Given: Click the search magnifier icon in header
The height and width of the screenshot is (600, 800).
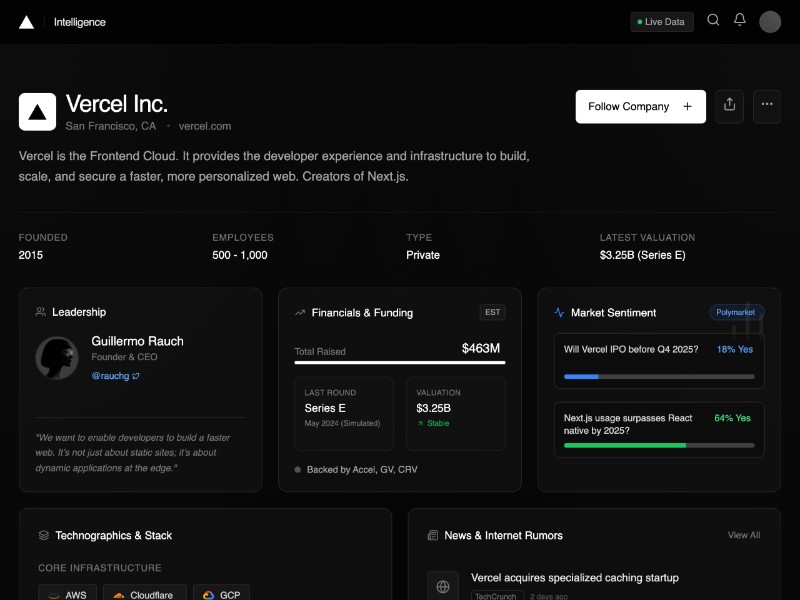Looking at the screenshot, I should (713, 20).
